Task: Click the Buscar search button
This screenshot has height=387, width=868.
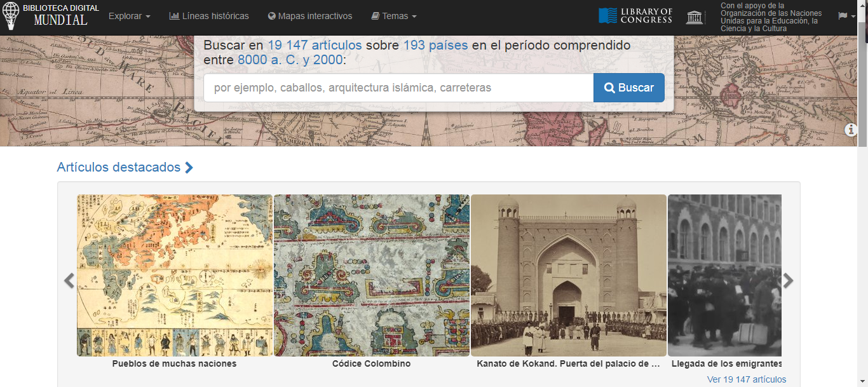Action: pos(629,88)
